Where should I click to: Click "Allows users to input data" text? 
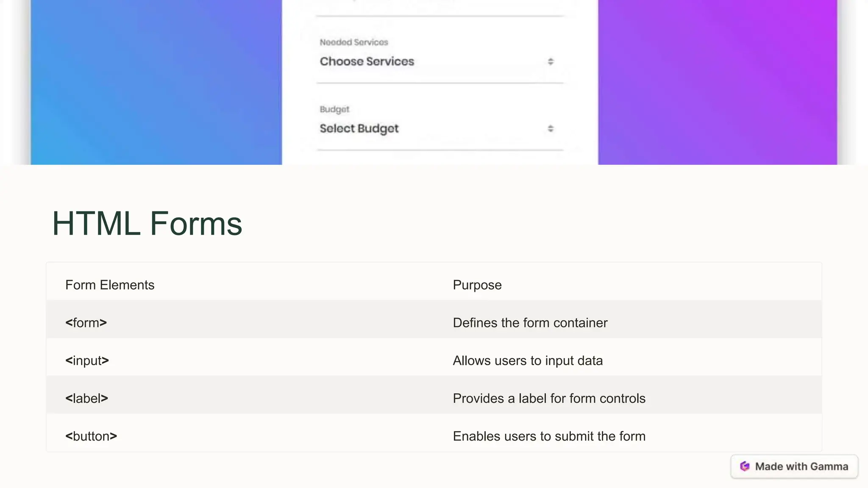click(x=528, y=360)
